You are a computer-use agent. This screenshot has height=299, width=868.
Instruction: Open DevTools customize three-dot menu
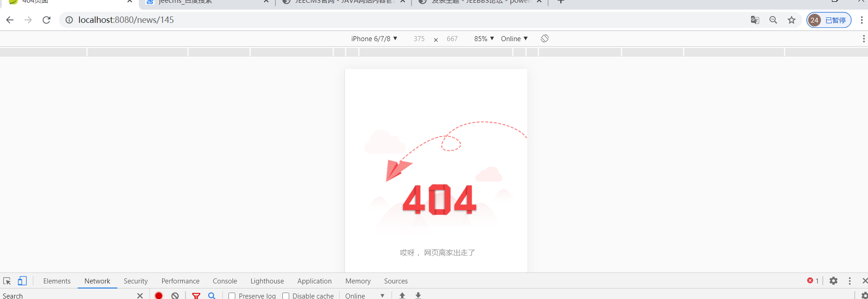850,281
